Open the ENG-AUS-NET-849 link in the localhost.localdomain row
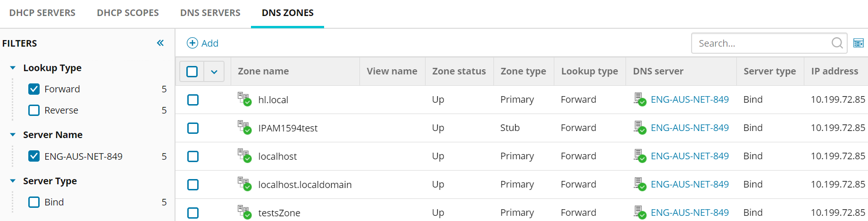 click(x=689, y=184)
